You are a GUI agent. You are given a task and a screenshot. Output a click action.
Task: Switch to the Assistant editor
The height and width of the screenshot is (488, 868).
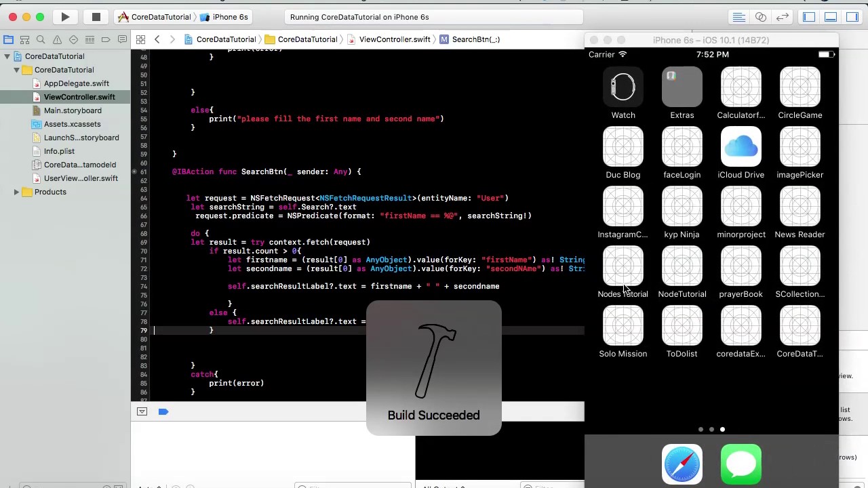[761, 17]
